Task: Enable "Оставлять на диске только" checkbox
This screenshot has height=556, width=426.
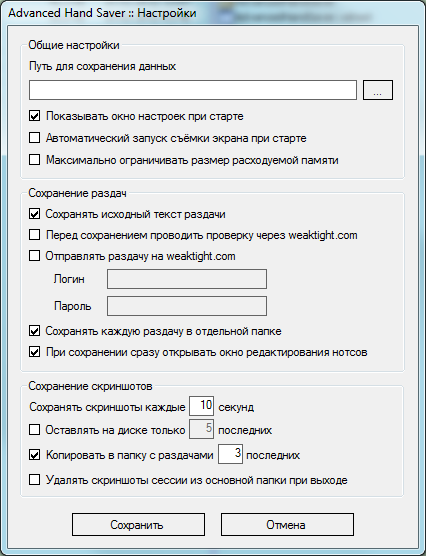Action: click(34, 430)
